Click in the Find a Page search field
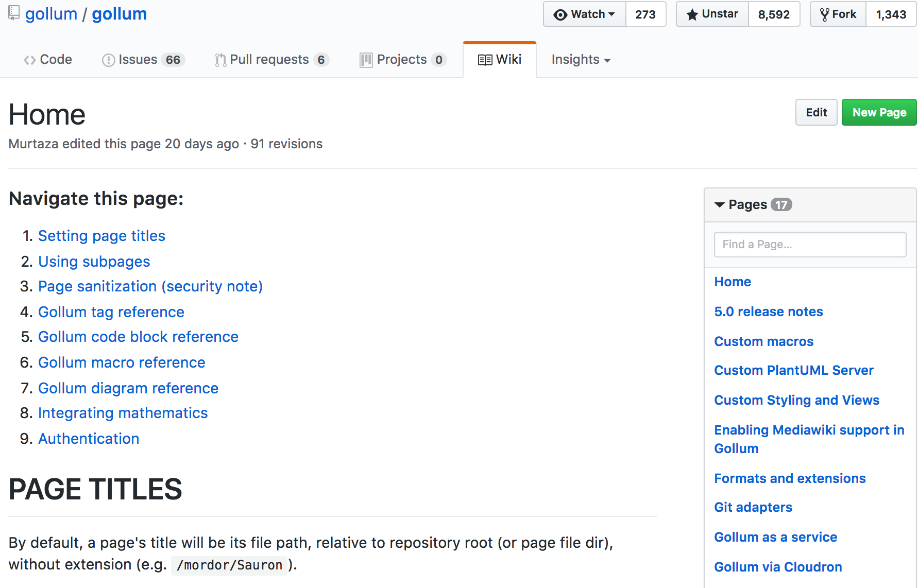The width and height of the screenshot is (918, 588). (810, 245)
